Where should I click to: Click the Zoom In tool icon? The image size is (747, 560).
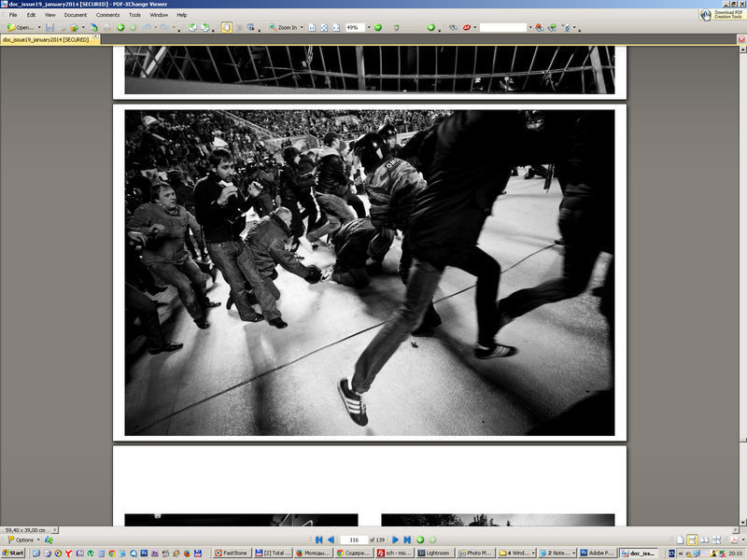click(x=272, y=29)
